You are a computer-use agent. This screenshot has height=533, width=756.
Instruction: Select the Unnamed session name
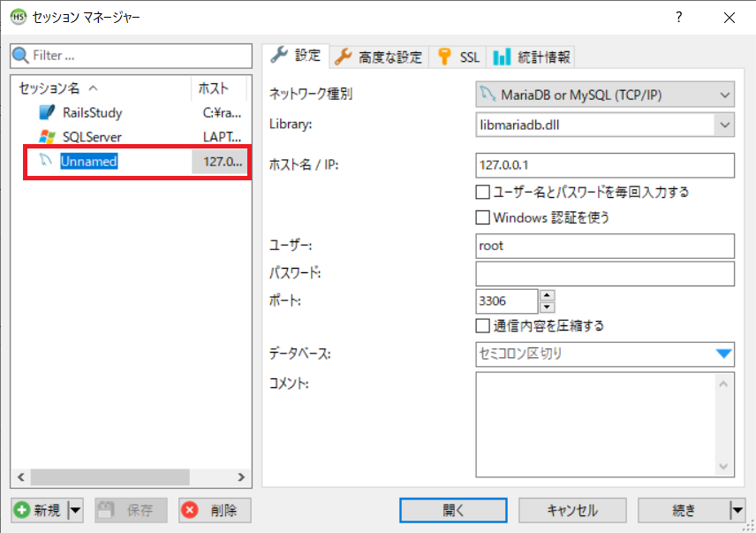tap(88, 161)
